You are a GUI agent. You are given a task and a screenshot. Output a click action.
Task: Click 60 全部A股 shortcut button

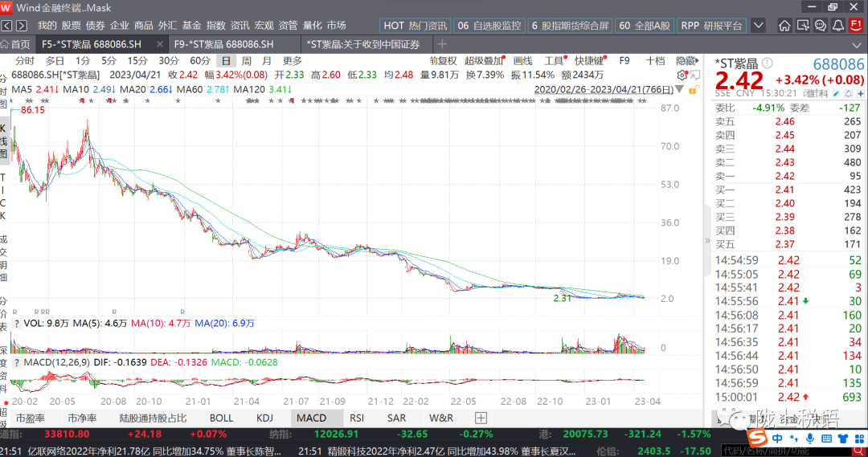coord(645,26)
